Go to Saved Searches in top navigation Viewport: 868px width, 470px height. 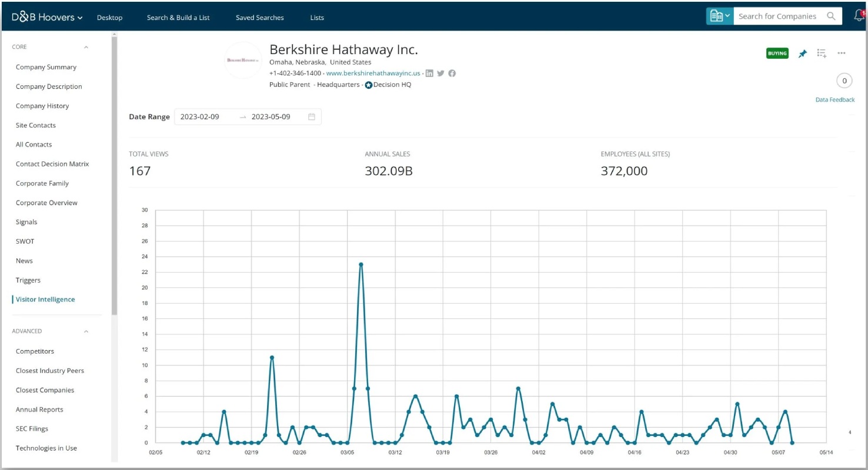tap(260, 18)
